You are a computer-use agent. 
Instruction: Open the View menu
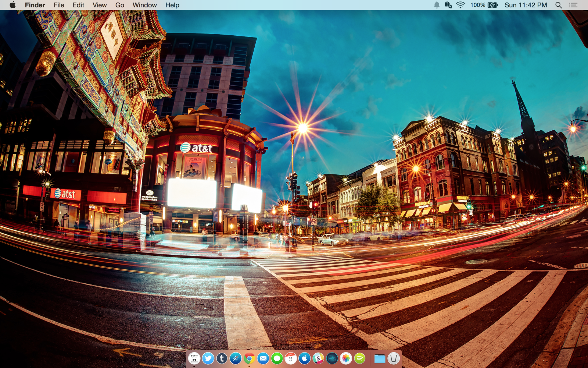point(100,5)
